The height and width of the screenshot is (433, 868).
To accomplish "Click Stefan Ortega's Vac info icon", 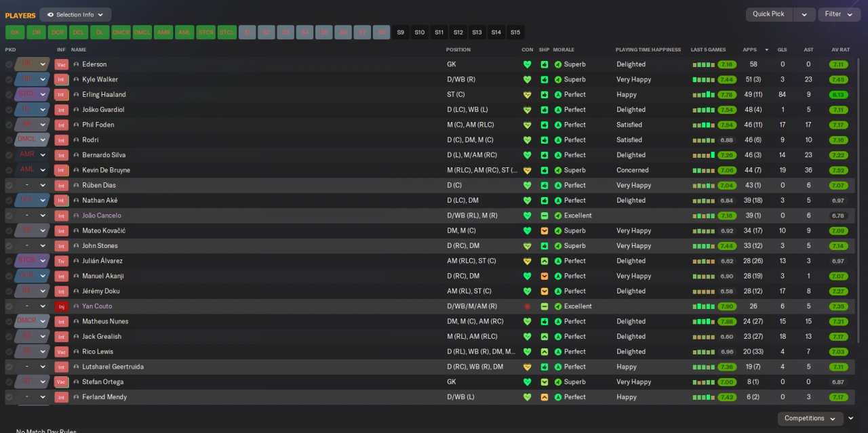I will [62, 382].
